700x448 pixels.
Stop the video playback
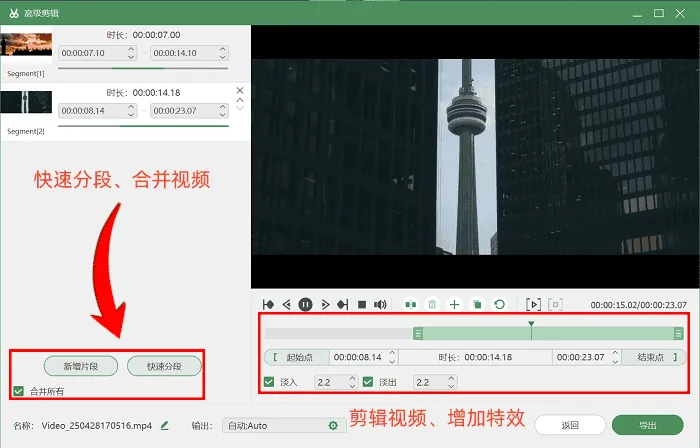362,305
